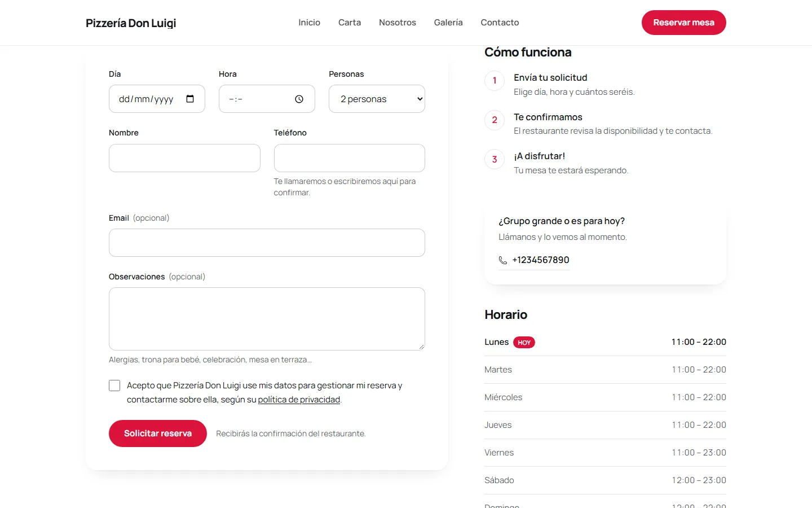Click into the Email field
812x508 pixels.
tap(267, 243)
